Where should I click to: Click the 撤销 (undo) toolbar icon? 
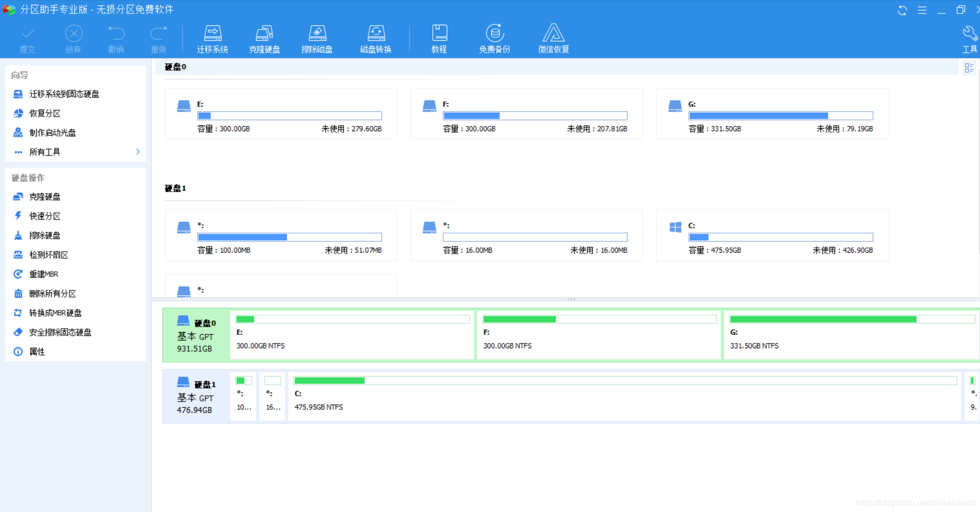(116, 39)
